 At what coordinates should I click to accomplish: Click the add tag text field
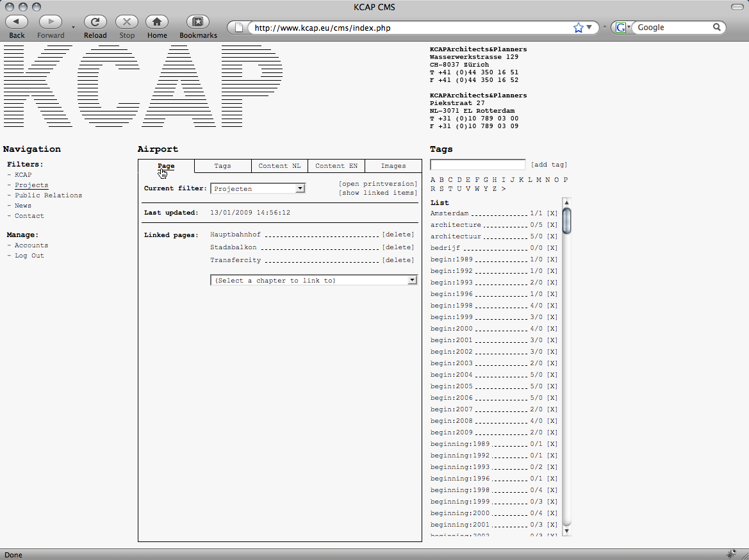pos(477,165)
